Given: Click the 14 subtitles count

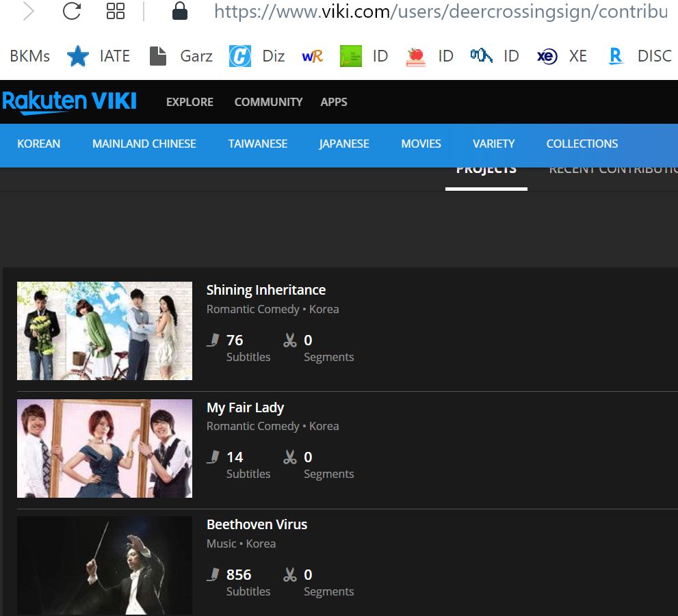Looking at the screenshot, I should (235, 457).
